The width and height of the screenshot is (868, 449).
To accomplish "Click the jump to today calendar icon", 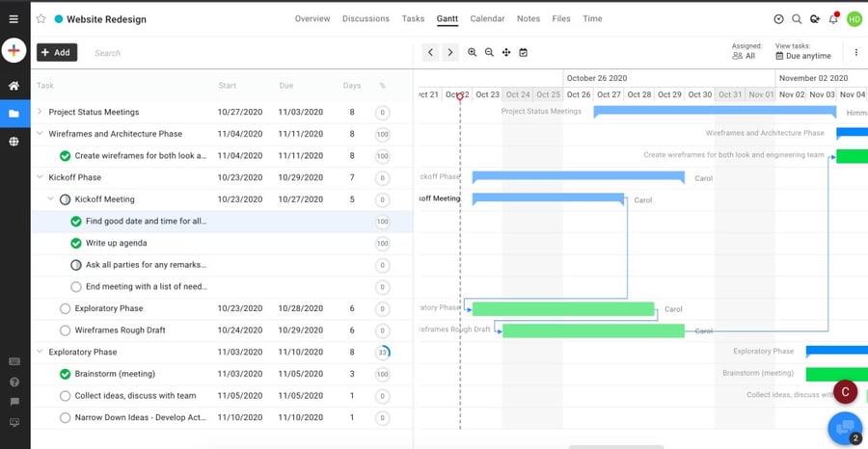I will [x=523, y=53].
